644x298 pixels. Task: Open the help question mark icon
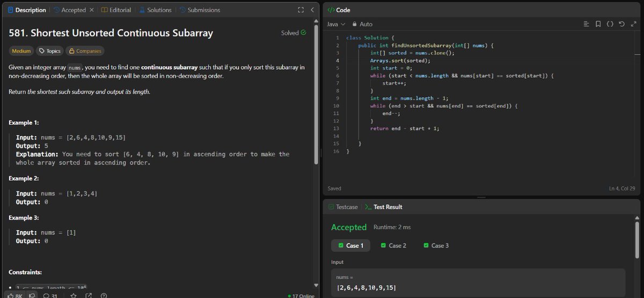(x=104, y=295)
